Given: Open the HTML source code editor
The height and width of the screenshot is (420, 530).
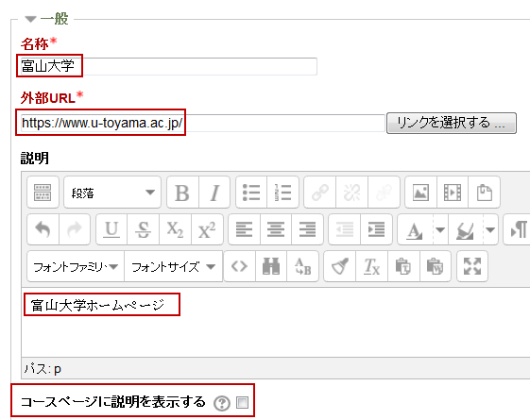Looking at the screenshot, I should (x=239, y=266).
